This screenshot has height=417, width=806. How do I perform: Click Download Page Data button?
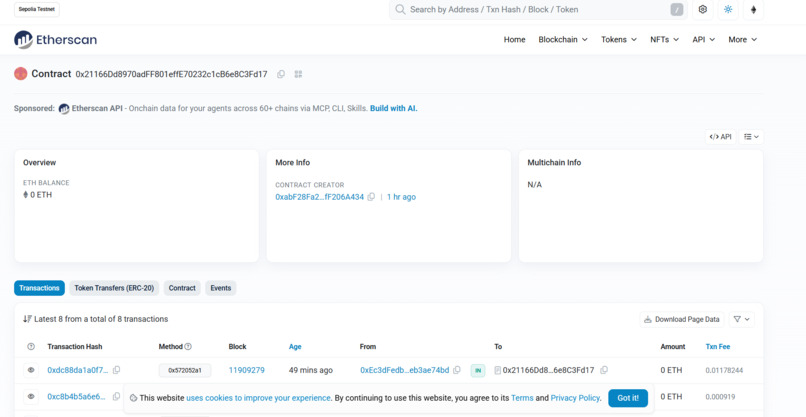[682, 319]
